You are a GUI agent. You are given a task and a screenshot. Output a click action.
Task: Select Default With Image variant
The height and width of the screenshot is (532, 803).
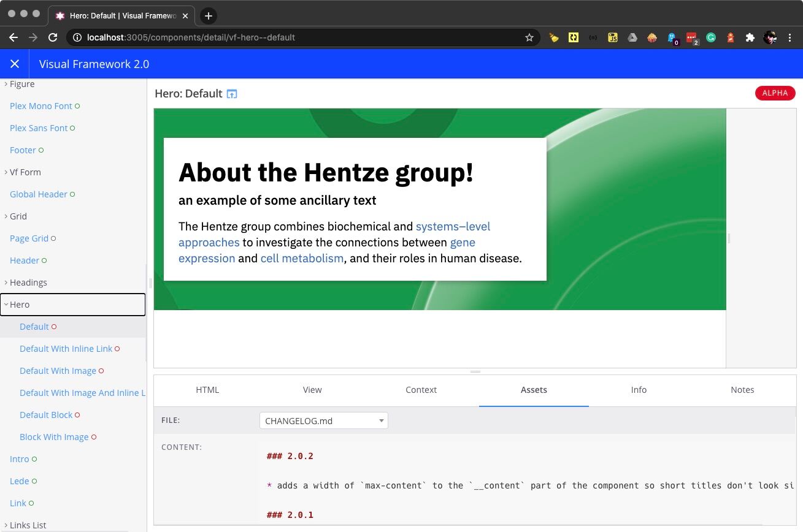58,371
